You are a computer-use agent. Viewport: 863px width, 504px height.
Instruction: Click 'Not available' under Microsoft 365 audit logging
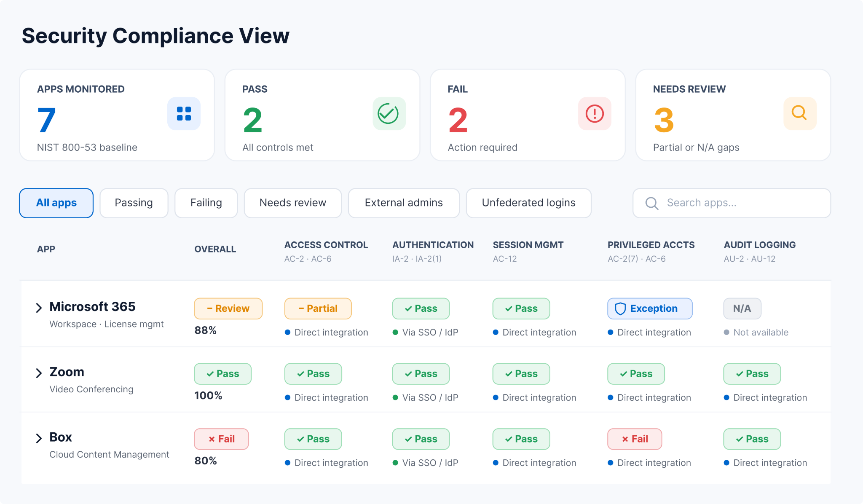761,332
